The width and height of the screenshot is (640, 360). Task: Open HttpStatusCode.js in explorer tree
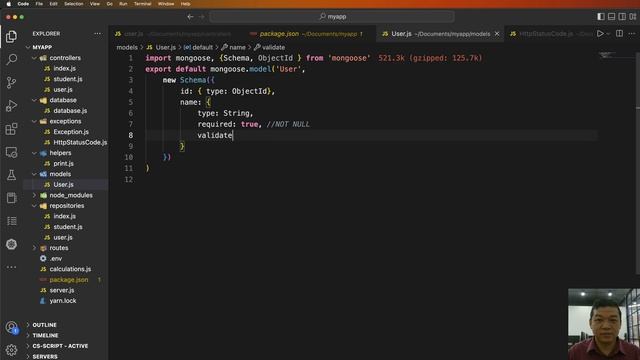point(65,142)
